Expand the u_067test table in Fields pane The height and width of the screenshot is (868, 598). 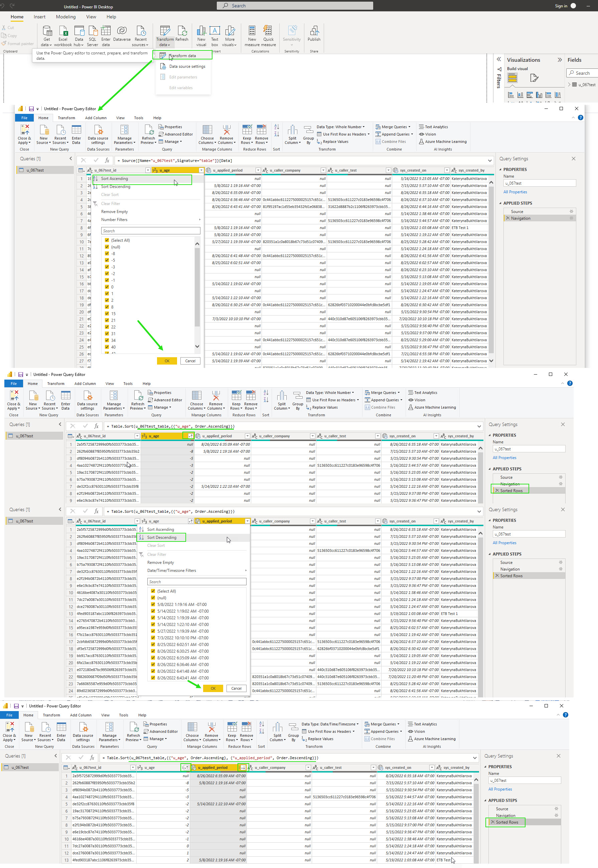(x=569, y=84)
